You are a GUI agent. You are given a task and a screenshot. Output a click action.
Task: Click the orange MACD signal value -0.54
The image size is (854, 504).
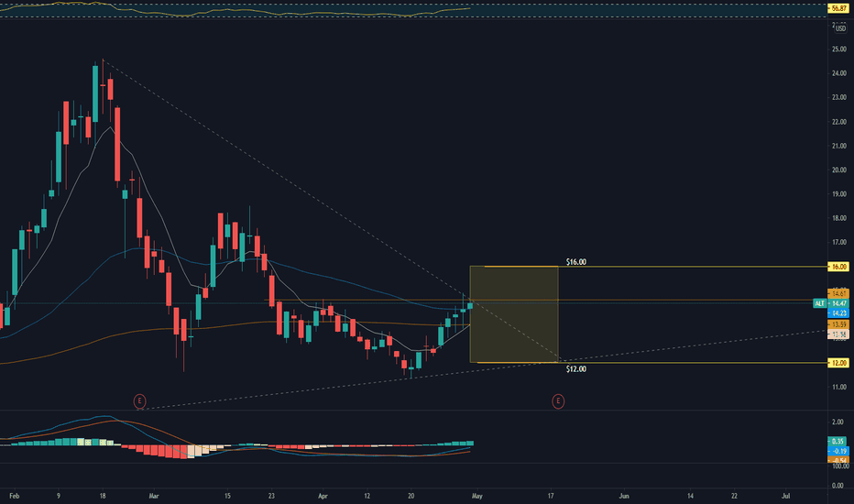(x=838, y=460)
